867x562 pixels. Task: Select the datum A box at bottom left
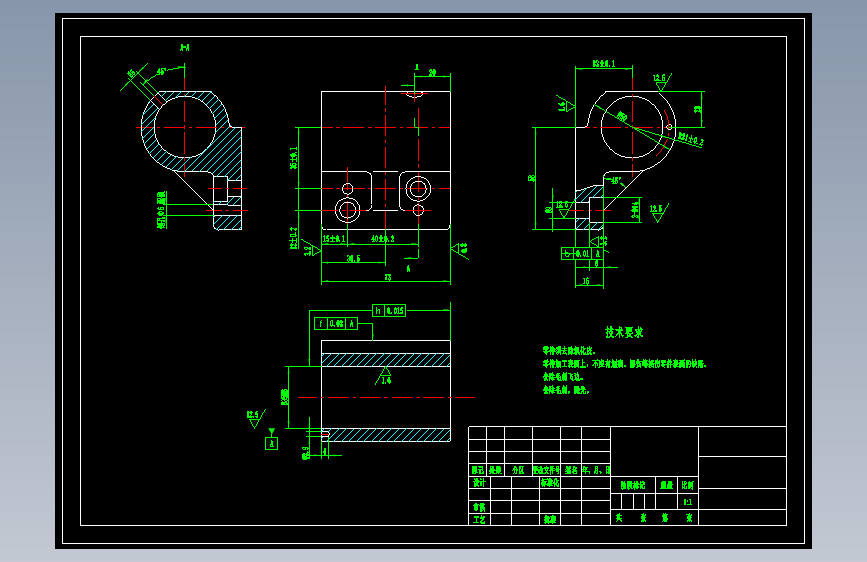click(x=271, y=443)
